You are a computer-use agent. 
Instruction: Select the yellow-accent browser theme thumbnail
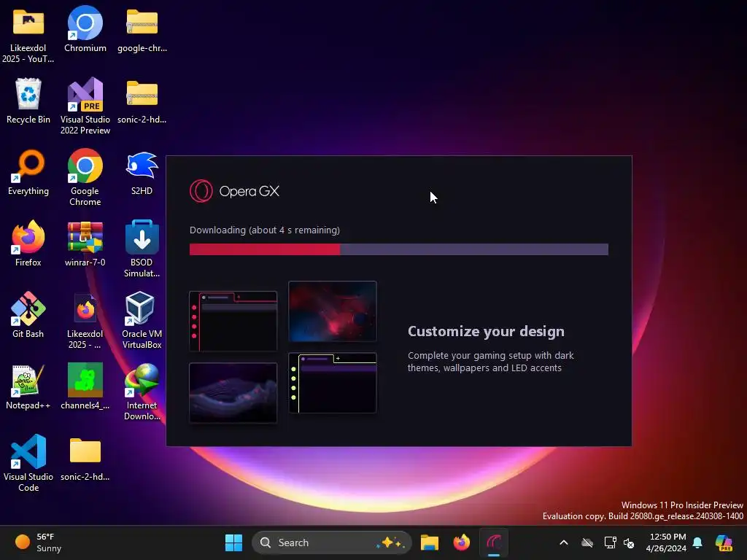[333, 383]
